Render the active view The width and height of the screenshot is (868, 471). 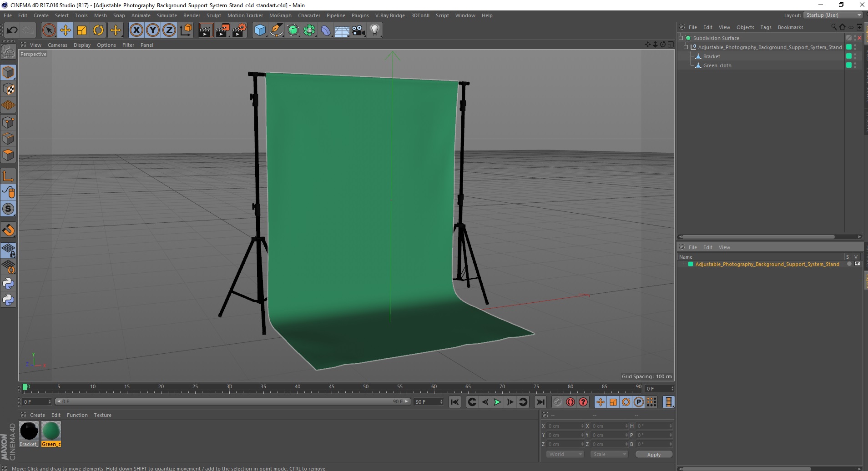pyautogui.click(x=206, y=30)
